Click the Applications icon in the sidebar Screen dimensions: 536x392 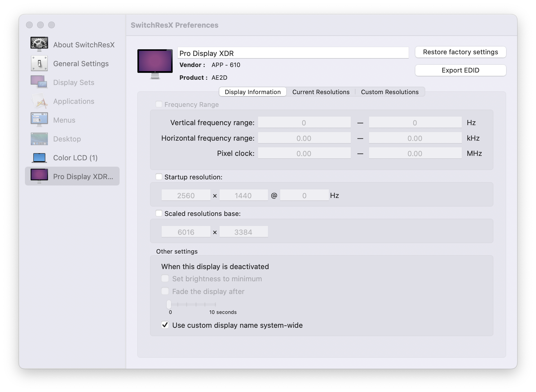click(x=39, y=101)
